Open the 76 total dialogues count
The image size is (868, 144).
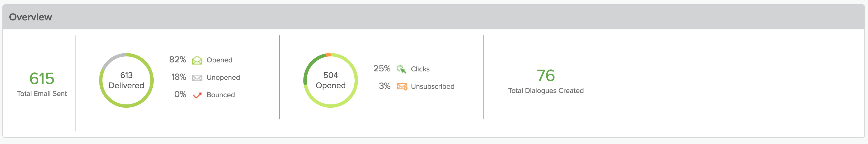click(545, 75)
